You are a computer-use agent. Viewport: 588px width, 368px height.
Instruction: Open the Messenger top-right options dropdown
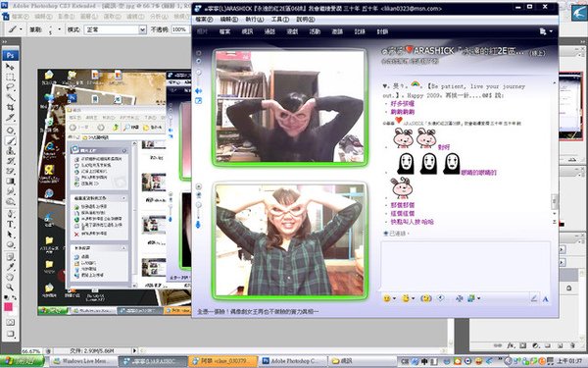(551, 31)
